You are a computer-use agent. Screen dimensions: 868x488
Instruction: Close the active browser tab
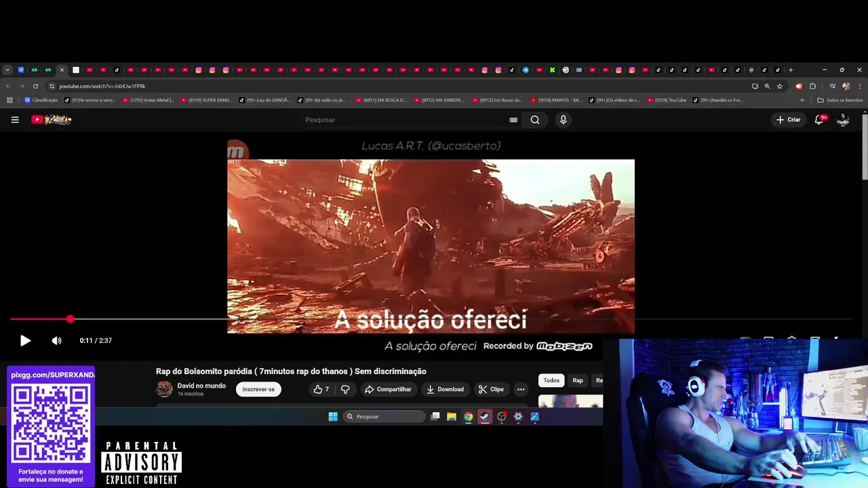coord(62,70)
